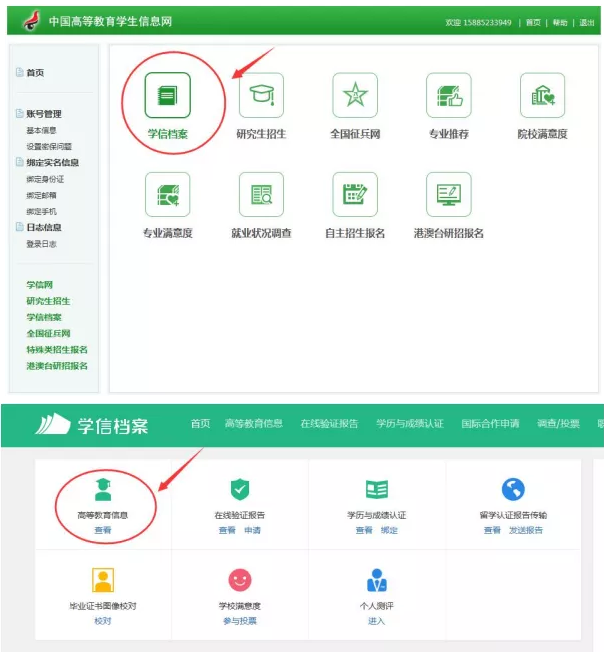Screen dimensions: 604x656
Task: Click the 学历与成绩认证 book icon
Action: coord(377,489)
